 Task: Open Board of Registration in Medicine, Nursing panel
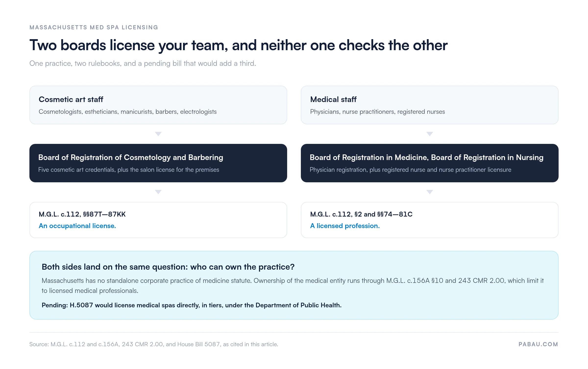point(430,163)
